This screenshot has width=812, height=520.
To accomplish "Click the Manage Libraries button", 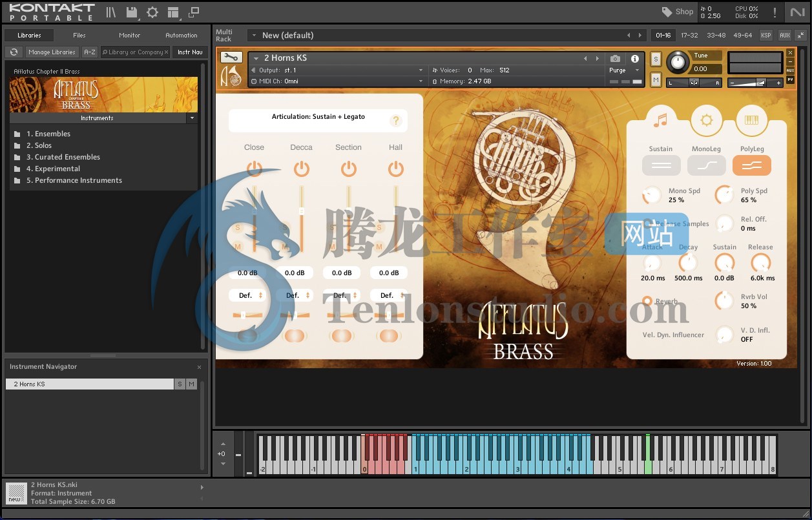I will coord(52,52).
